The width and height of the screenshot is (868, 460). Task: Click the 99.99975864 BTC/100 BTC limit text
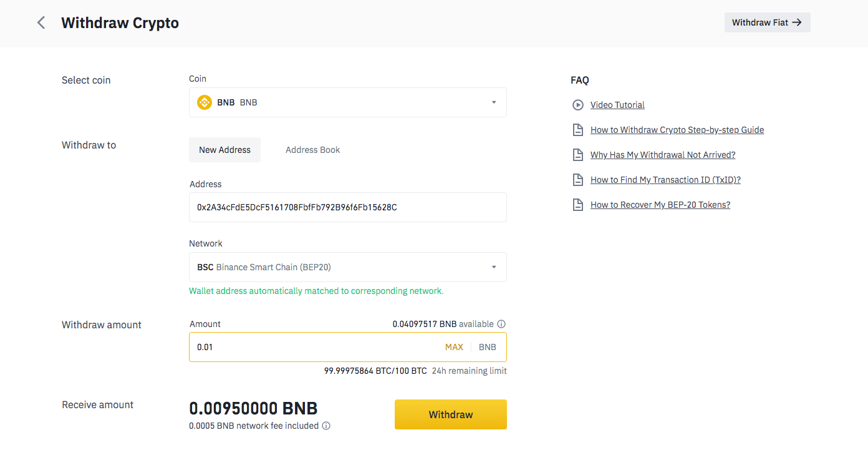pyautogui.click(x=375, y=371)
